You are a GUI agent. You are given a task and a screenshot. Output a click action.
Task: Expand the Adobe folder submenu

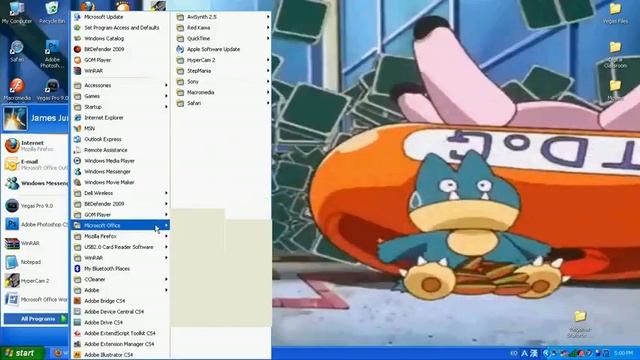(x=120, y=290)
